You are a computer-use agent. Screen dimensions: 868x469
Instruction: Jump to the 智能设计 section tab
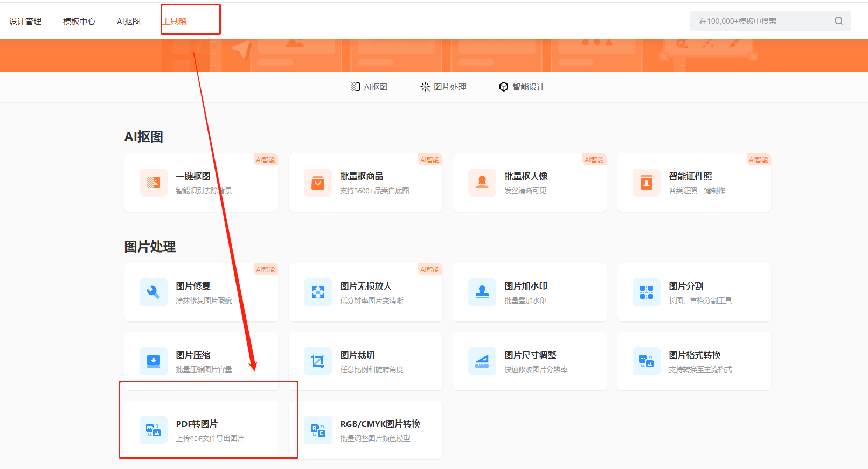522,87
